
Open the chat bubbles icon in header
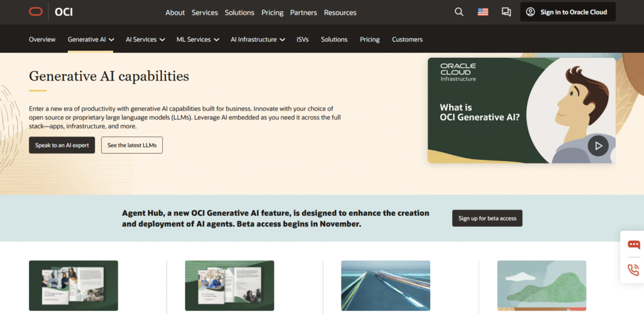coord(506,12)
